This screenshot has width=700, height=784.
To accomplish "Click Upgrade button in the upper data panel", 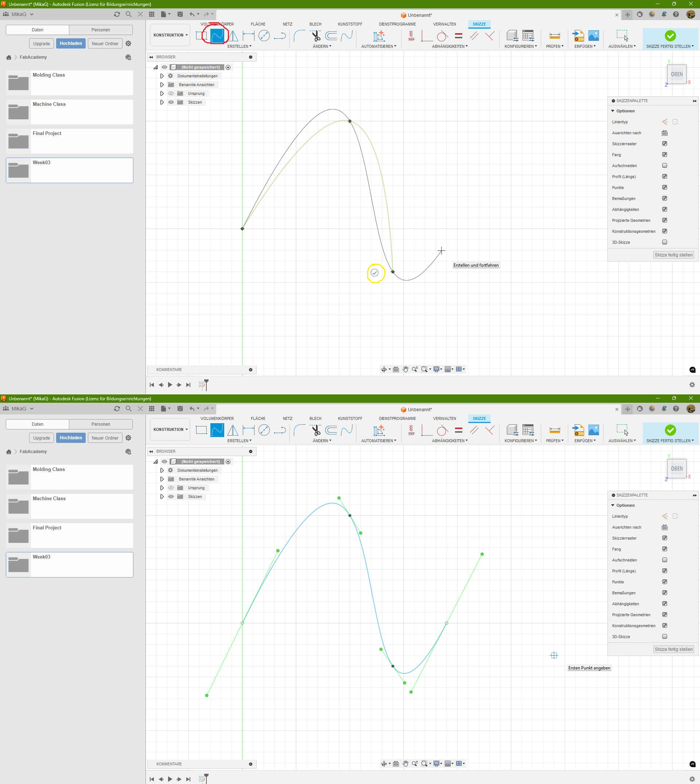I will coord(42,43).
